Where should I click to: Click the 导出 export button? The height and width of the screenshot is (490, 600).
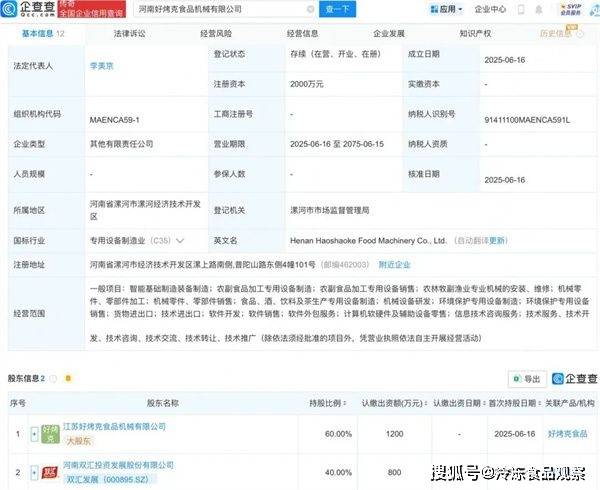pyautogui.click(x=527, y=379)
